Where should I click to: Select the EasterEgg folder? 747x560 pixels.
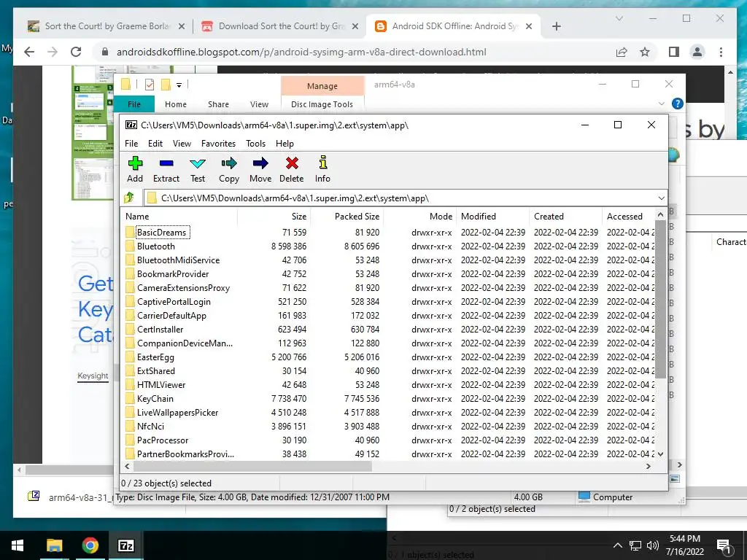pos(155,357)
